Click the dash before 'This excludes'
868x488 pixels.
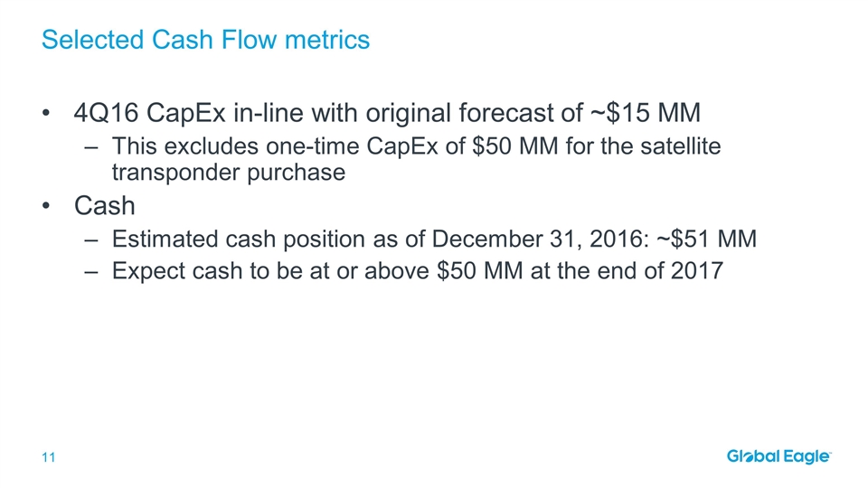pyautogui.click(x=90, y=145)
